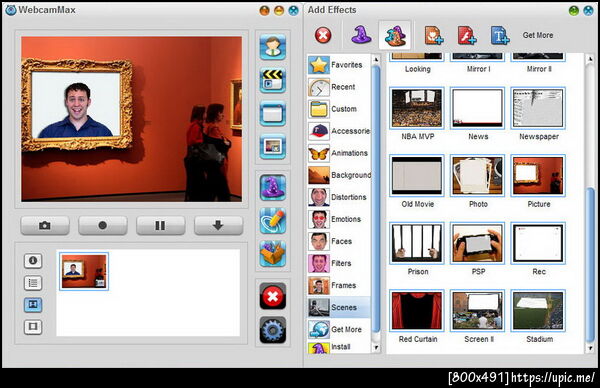Click Get More in the category list
The height and width of the screenshot is (388, 600).
click(339, 329)
